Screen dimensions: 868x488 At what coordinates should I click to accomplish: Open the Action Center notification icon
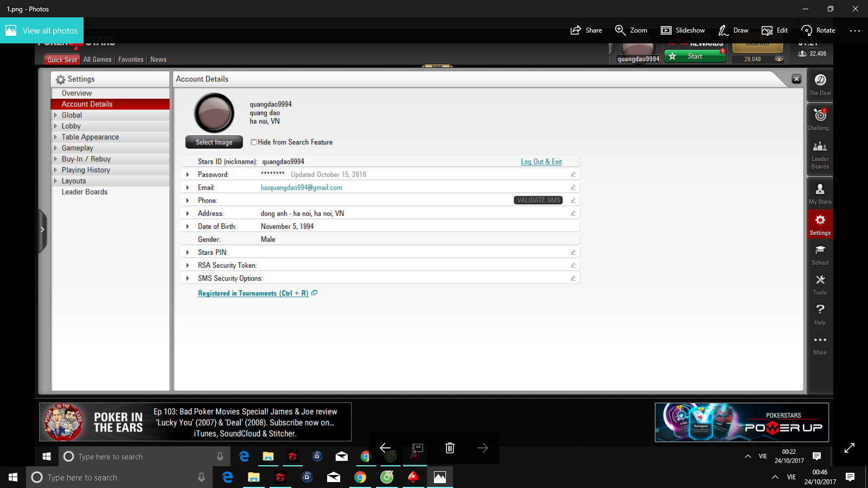(850, 477)
